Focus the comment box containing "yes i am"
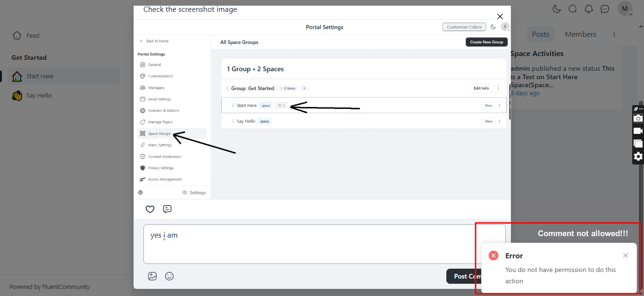The height and width of the screenshot is (296, 644). 324,244
